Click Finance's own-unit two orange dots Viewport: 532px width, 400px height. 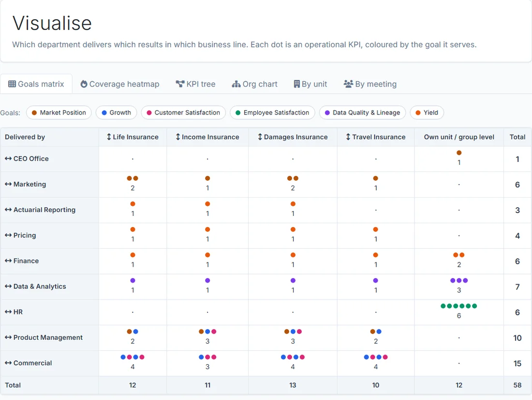(x=458, y=255)
